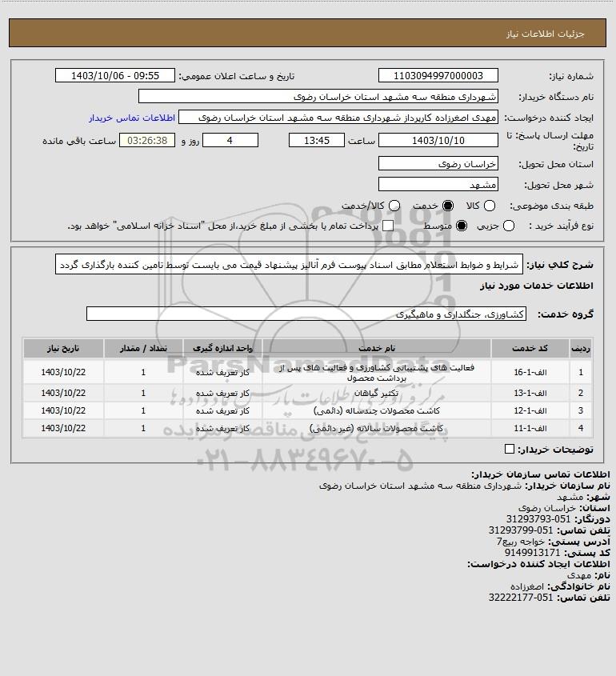Click service code الف-1-16
The width and height of the screenshot is (616, 676).
(530, 372)
